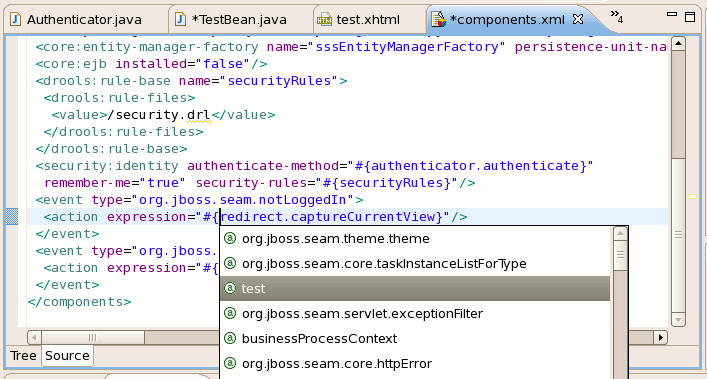Screen dimensions: 707x379
Task: Place cursor in redirect.captureCurrentView expression
Action: pyautogui.click(x=331, y=217)
